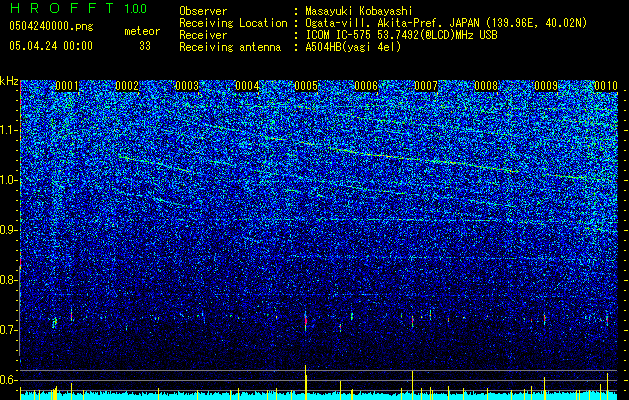The width and height of the screenshot is (629, 400).
Task: Click the 0.7 kHz axis label
Action: [9, 330]
